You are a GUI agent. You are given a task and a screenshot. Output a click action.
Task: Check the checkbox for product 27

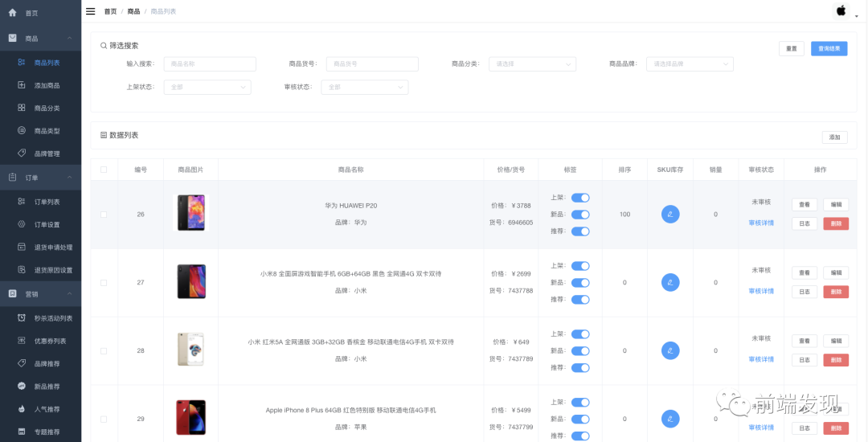click(104, 283)
